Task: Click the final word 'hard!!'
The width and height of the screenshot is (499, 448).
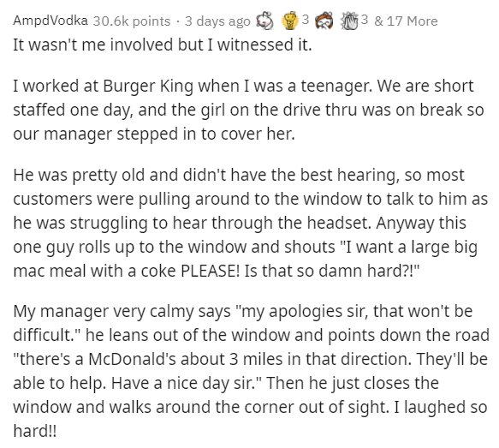Action: [35, 431]
